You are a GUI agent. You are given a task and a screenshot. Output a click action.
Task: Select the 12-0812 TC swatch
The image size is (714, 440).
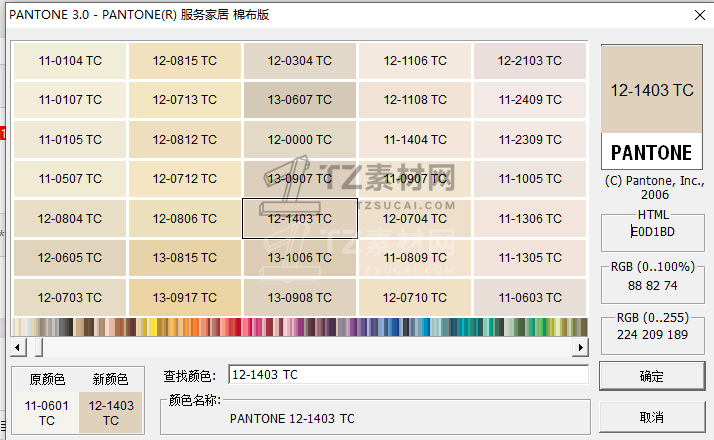tap(185, 140)
